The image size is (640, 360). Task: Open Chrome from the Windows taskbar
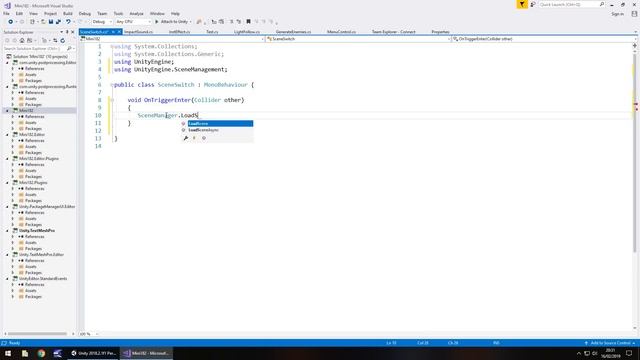pos(41,353)
